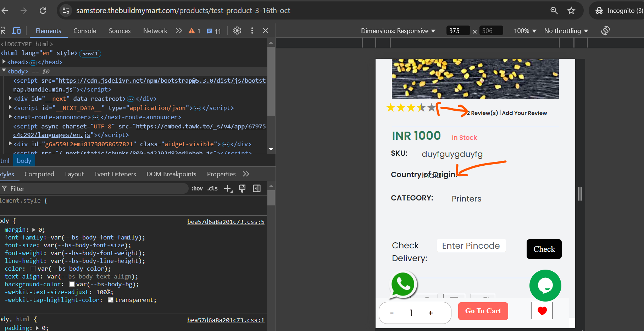
Task: Open the Properties tab
Action: click(221, 174)
